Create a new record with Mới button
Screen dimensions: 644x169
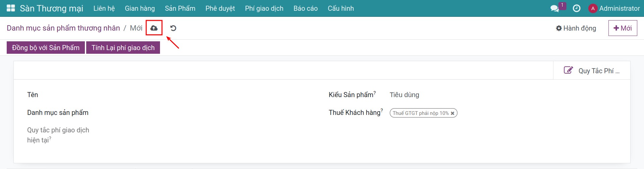pos(623,28)
